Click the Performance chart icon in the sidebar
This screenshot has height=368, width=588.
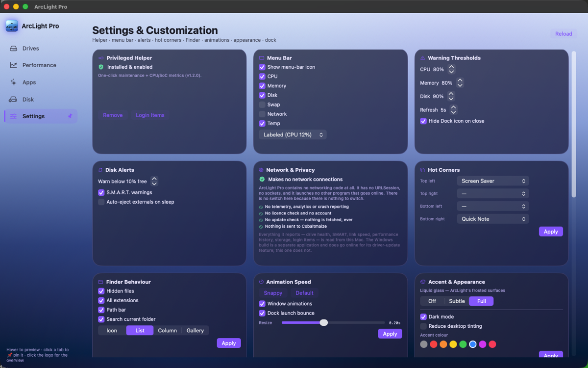click(13, 65)
